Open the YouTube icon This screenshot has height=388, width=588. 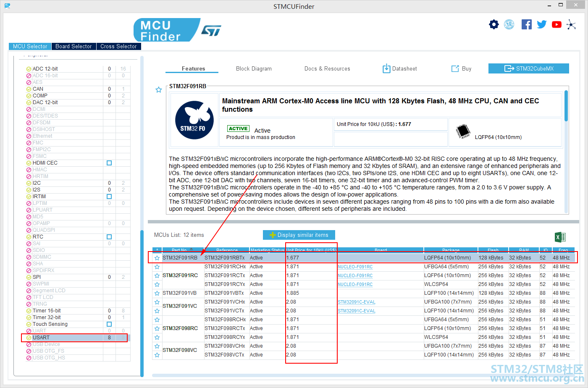pyautogui.click(x=557, y=24)
